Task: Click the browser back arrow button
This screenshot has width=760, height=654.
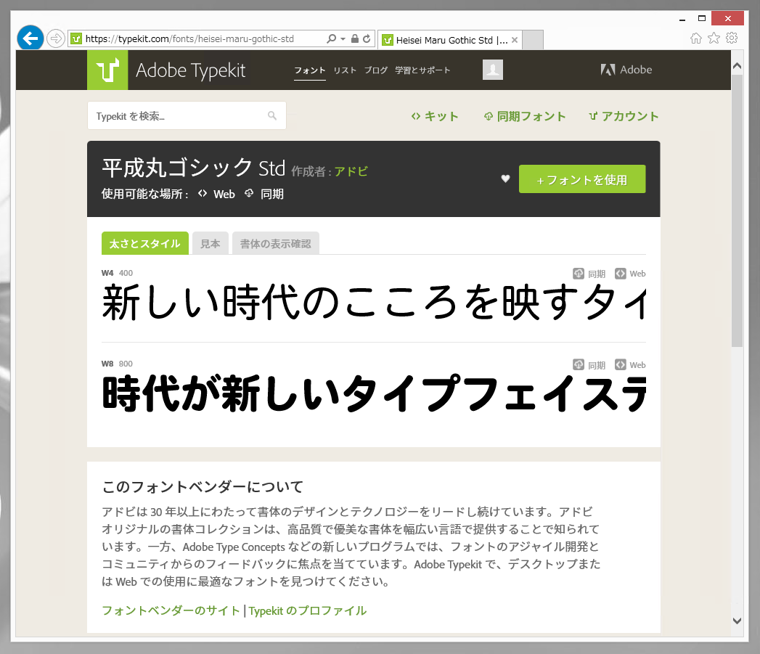Action: 30,38
